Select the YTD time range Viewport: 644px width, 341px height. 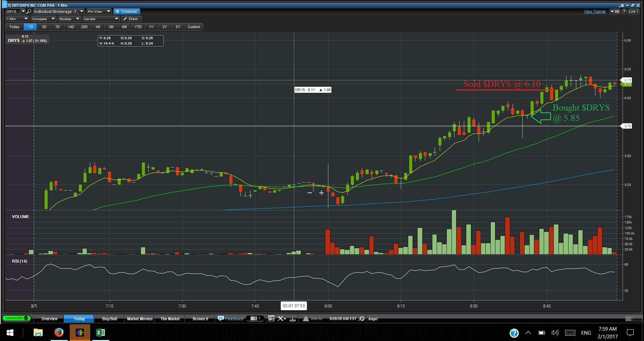coord(138,27)
